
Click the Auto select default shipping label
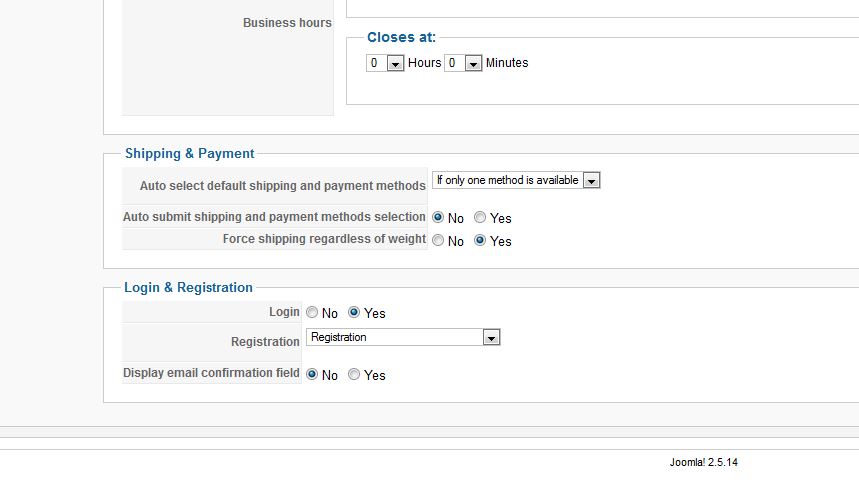point(282,186)
